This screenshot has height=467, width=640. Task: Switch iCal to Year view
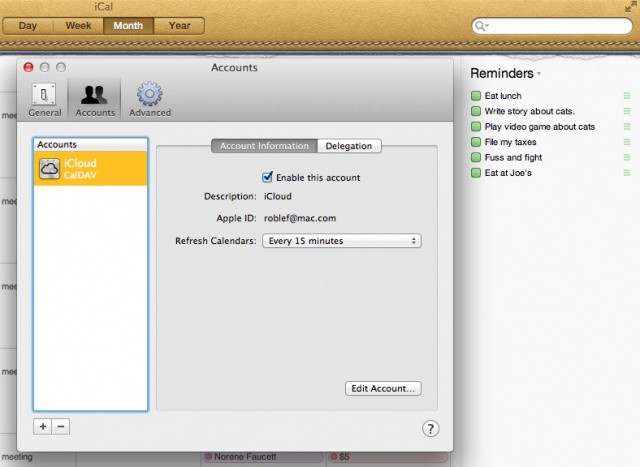(x=179, y=26)
